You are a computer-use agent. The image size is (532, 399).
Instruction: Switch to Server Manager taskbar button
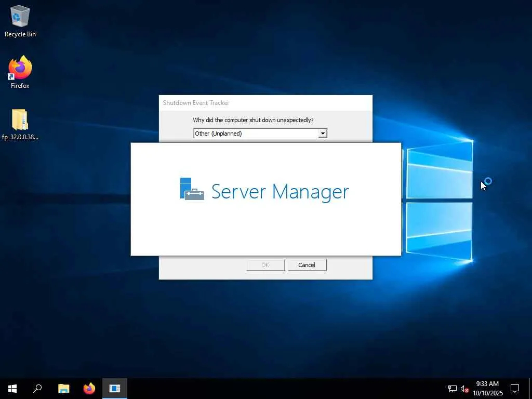(115, 389)
